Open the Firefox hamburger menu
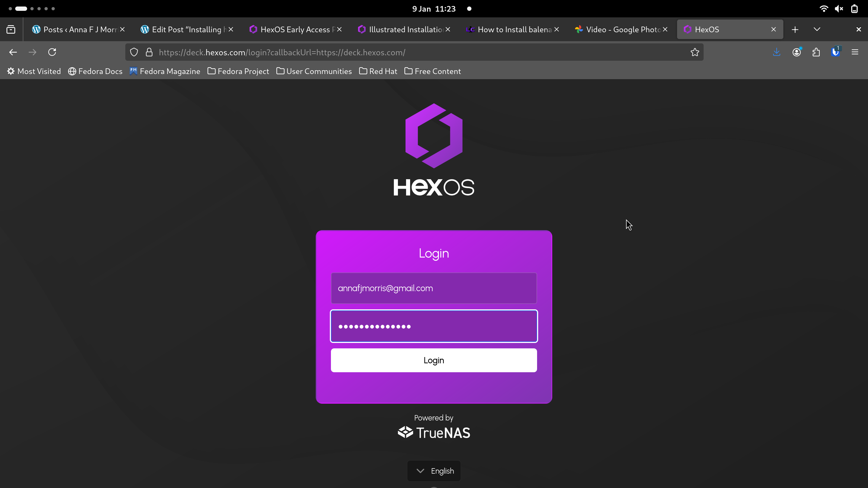The height and width of the screenshot is (488, 868). pos(855,52)
